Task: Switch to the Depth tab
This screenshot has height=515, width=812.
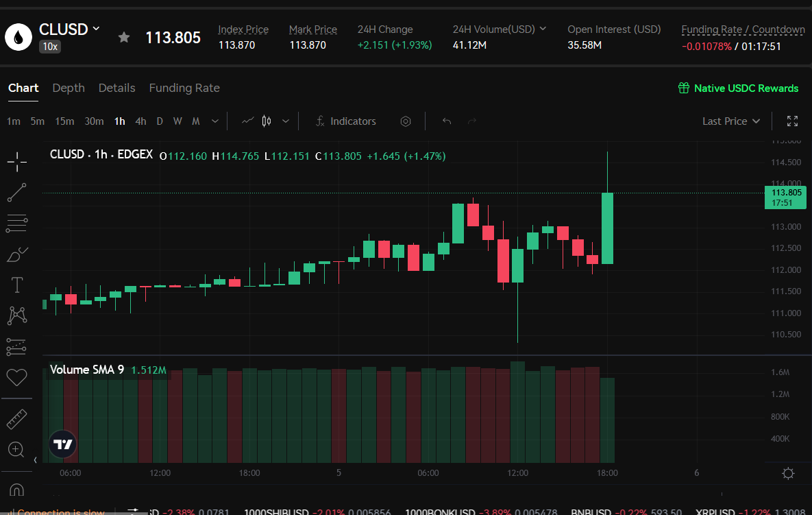Action: pyautogui.click(x=69, y=88)
